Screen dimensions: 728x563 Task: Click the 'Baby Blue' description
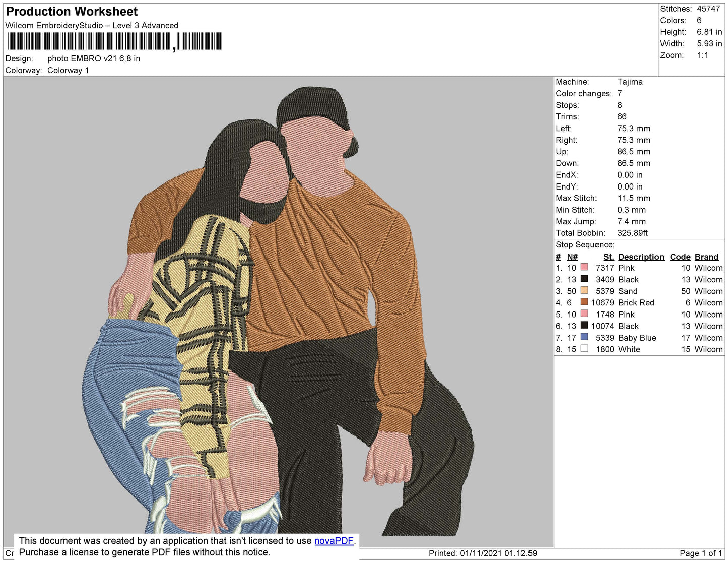point(637,338)
